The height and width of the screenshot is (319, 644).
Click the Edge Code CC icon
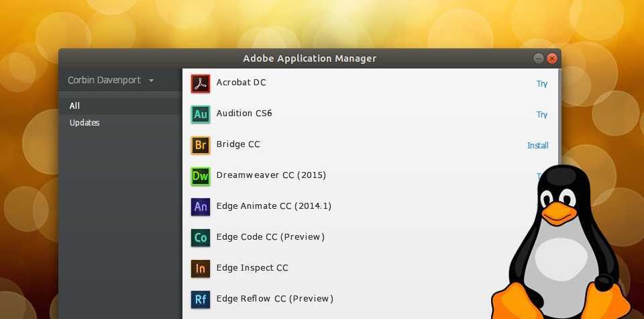point(201,238)
